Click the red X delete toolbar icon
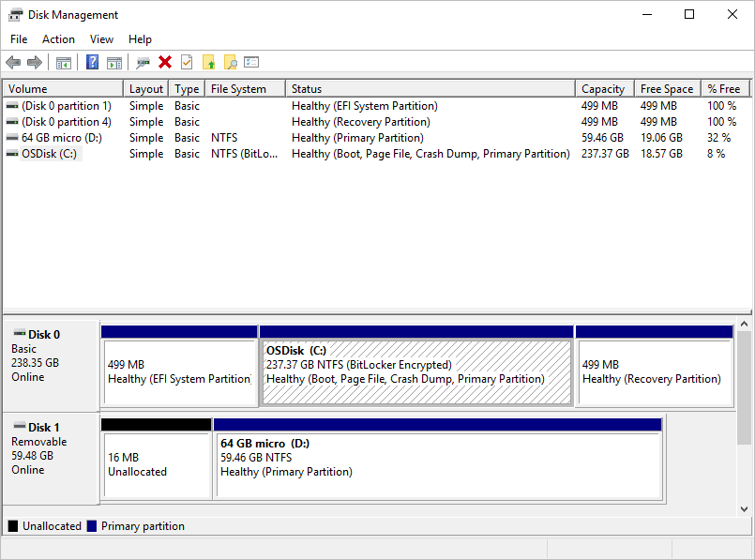The width and height of the screenshot is (755, 560). 164,62
